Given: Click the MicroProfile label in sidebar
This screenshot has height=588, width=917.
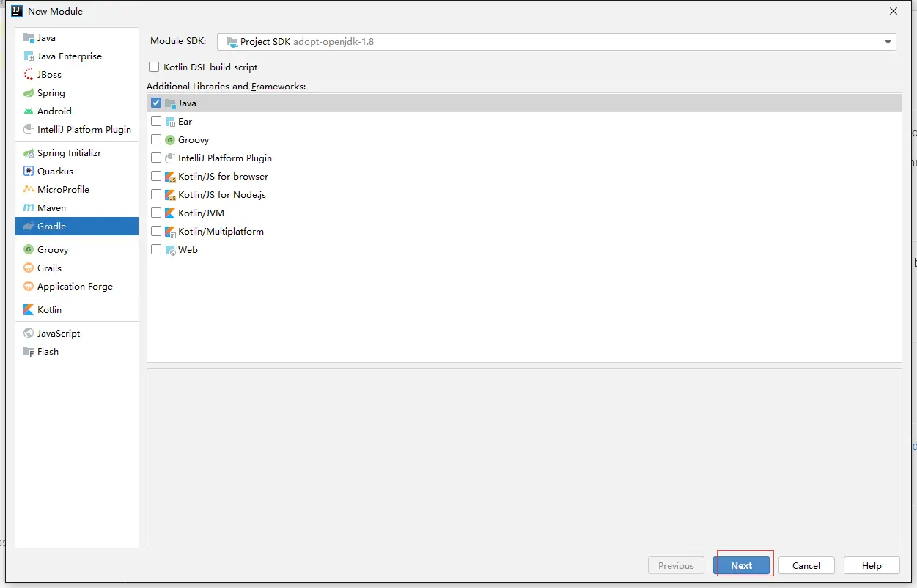Looking at the screenshot, I should pyautogui.click(x=64, y=190).
